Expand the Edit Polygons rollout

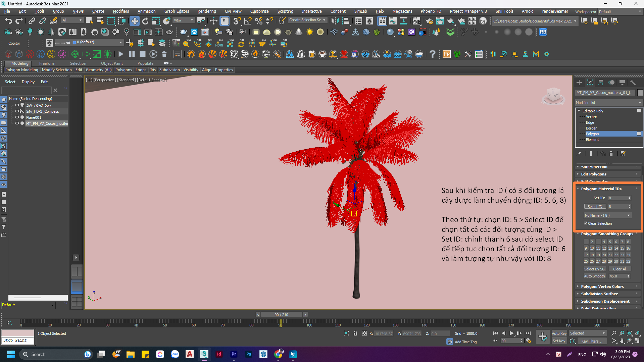tap(594, 174)
